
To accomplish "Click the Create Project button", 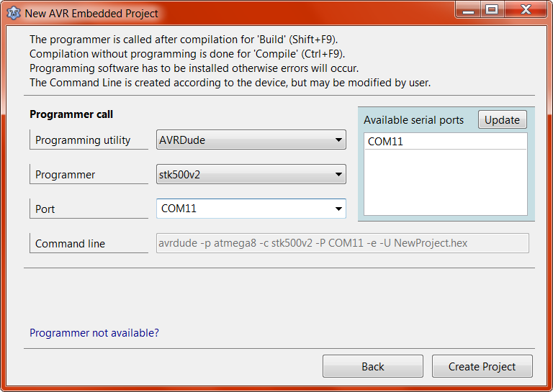I will click(x=482, y=367).
